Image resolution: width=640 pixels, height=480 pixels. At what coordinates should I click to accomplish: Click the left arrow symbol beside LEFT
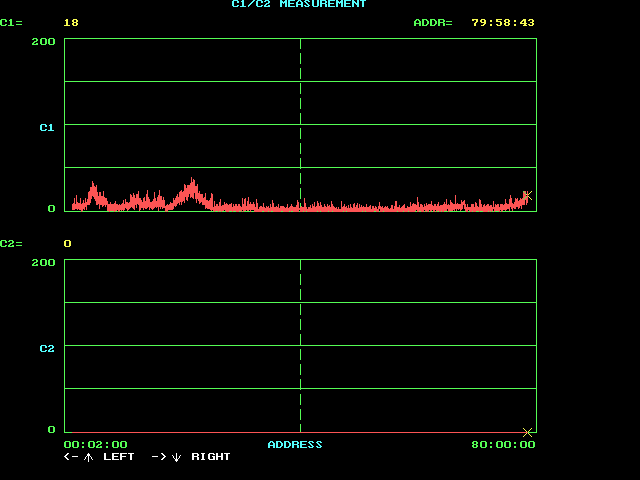click(x=71, y=457)
